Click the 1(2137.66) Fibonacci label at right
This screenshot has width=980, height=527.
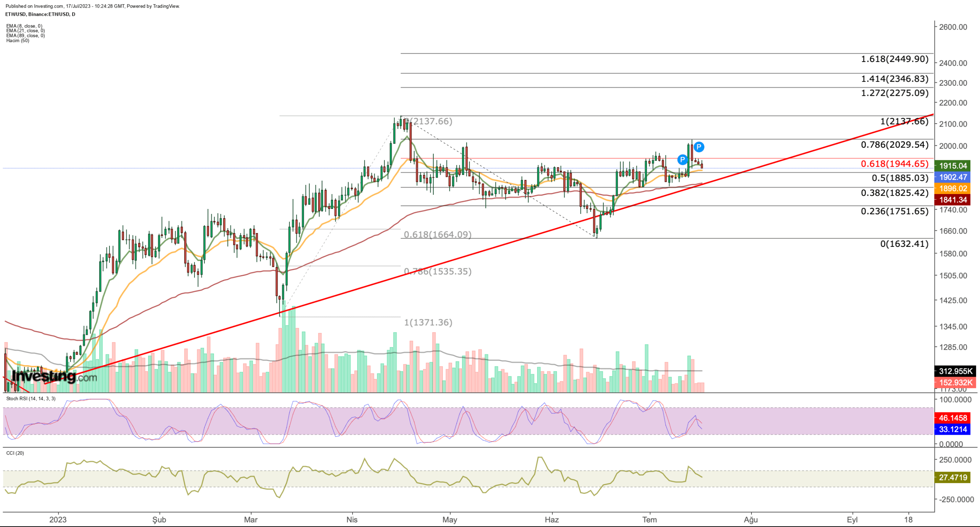point(904,121)
